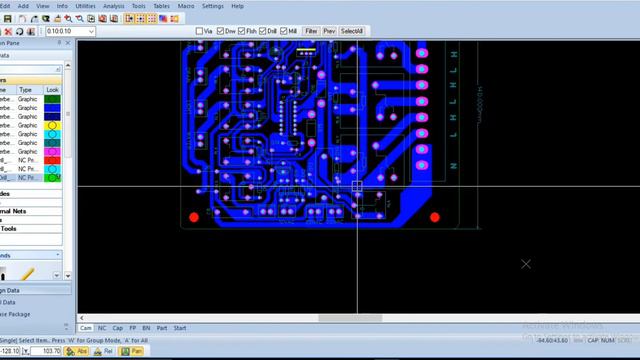Check the Via filter checkbox

click(199, 31)
